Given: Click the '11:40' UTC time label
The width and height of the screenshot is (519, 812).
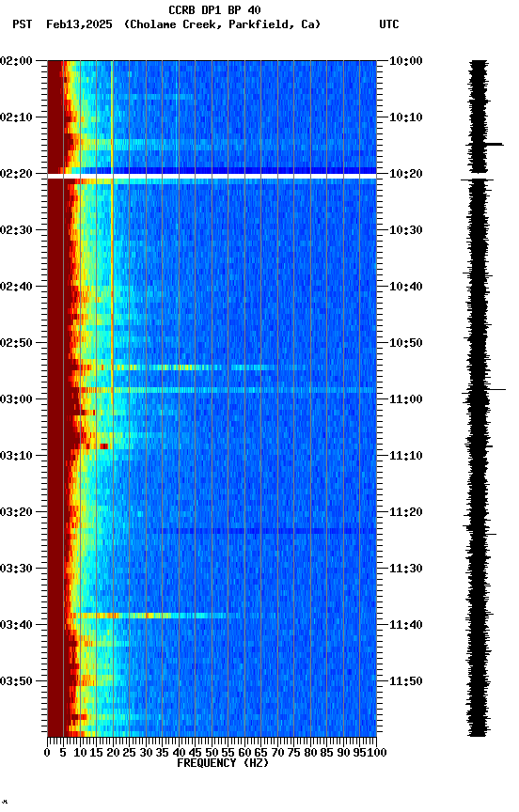Looking at the screenshot, I should click(406, 625).
